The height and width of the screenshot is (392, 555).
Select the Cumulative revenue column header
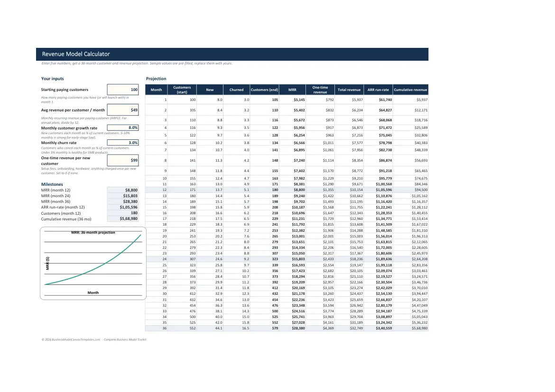coord(411,90)
